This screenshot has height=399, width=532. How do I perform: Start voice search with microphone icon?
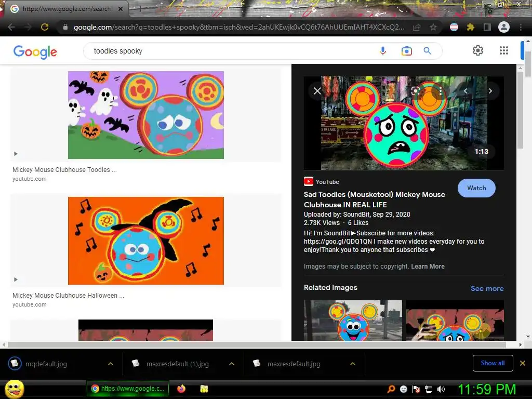coord(383,51)
